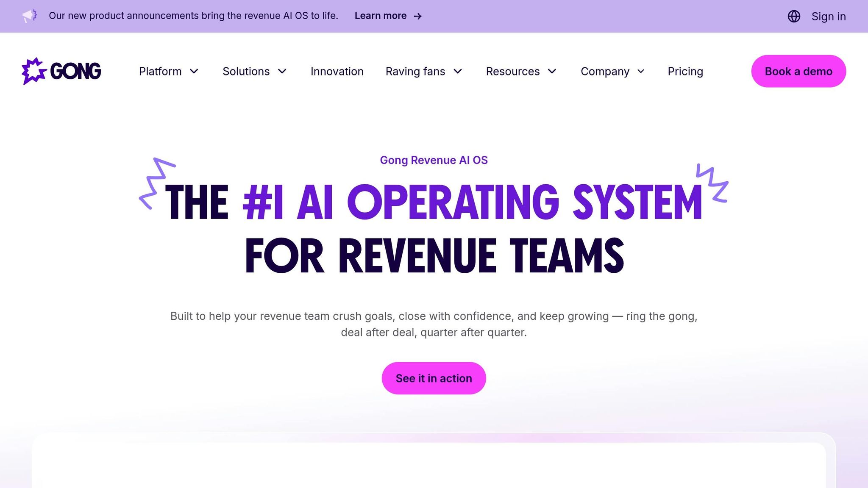Image resolution: width=868 pixels, height=488 pixels.
Task: Expand the Raving fans chevron
Action: point(458,71)
